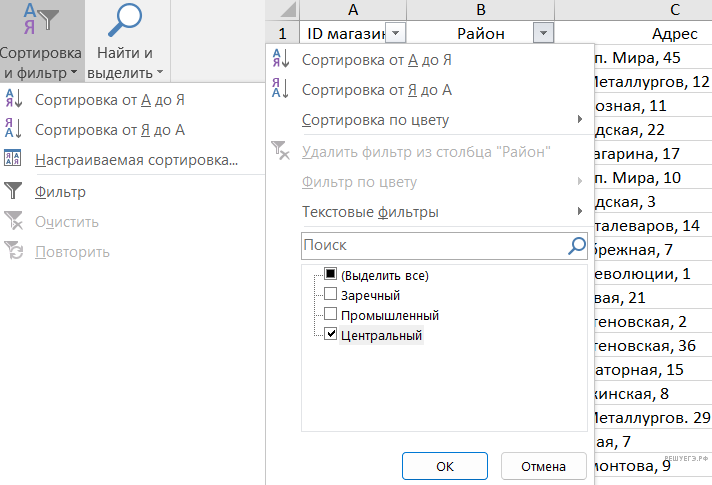Screen dimensions: 712x485
Task: Click the А-Я sort icon in left menu
Action: [14, 99]
